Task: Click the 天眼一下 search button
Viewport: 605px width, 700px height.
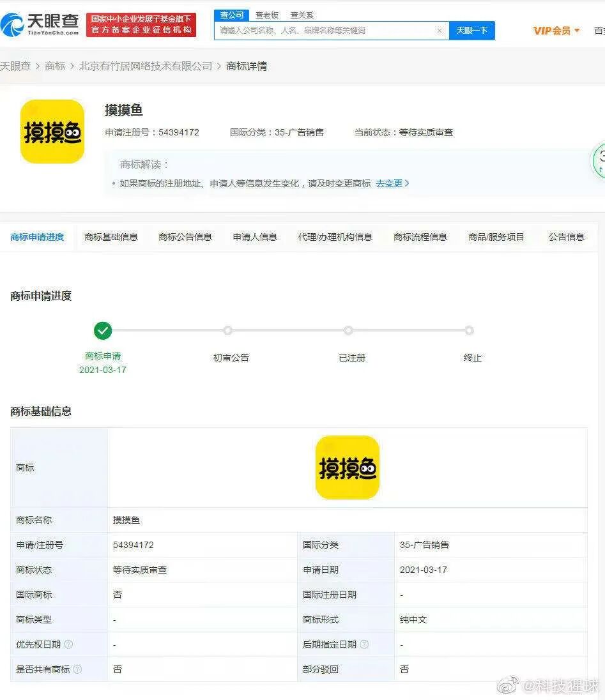Action: point(471,30)
